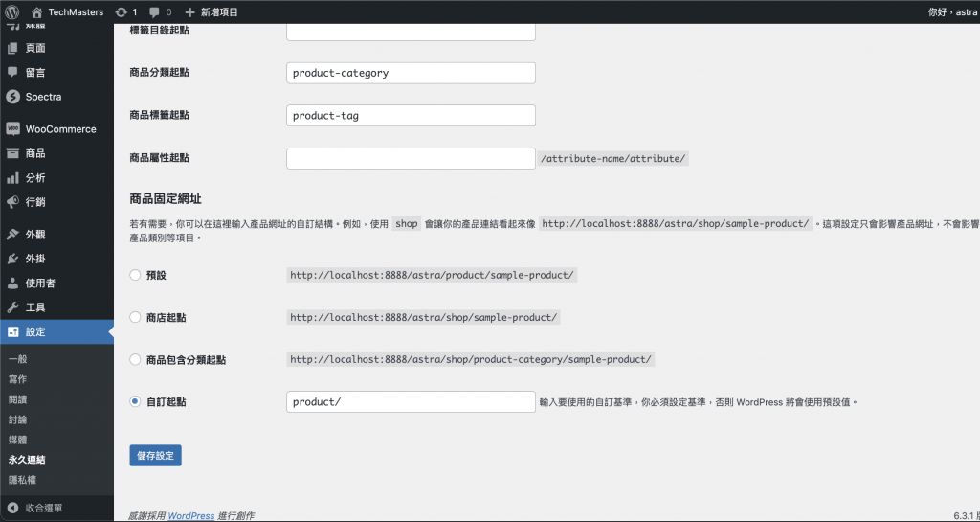Select the 商品包含分類起點 radio button
Screen dimensions: 980x522
135,359
